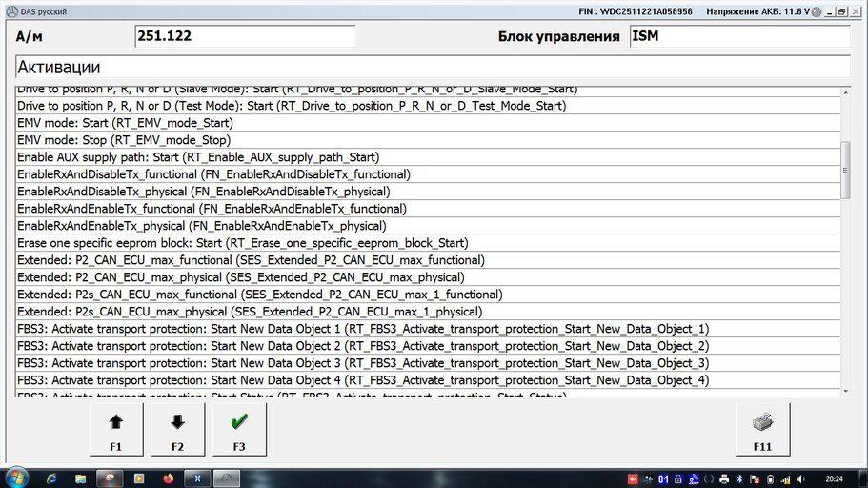Check the battery tray icon
This screenshot has width=868, height=488.
770,479
